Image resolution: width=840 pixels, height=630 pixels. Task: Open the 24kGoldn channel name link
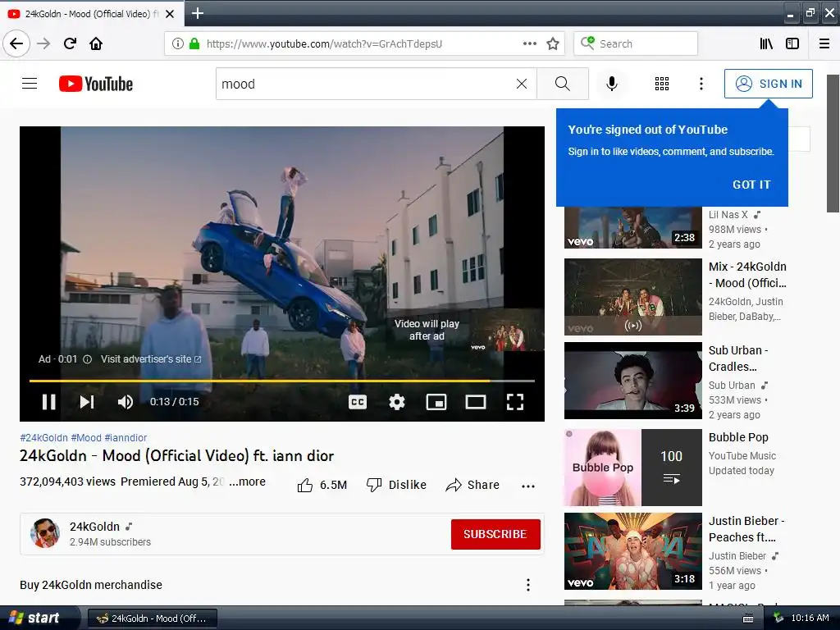[x=94, y=527]
